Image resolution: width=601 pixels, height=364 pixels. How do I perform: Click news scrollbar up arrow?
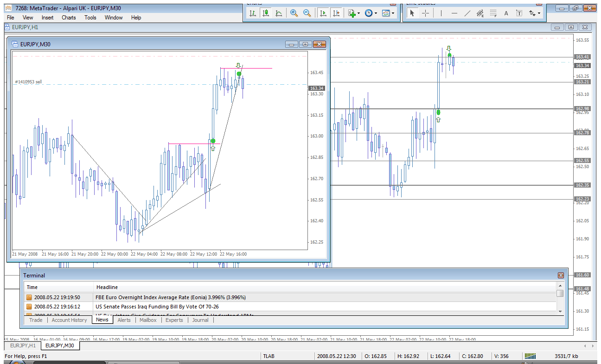click(x=560, y=286)
